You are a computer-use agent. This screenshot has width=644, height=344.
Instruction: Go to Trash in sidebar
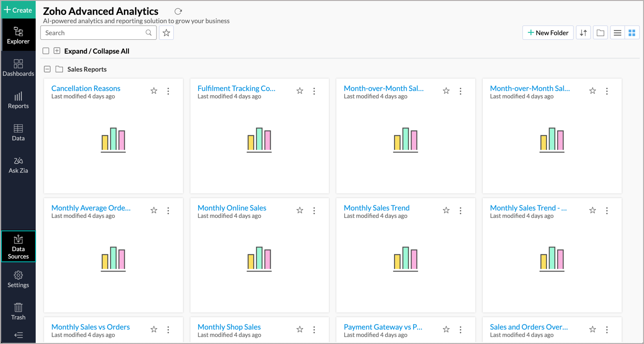tap(18, 311)
